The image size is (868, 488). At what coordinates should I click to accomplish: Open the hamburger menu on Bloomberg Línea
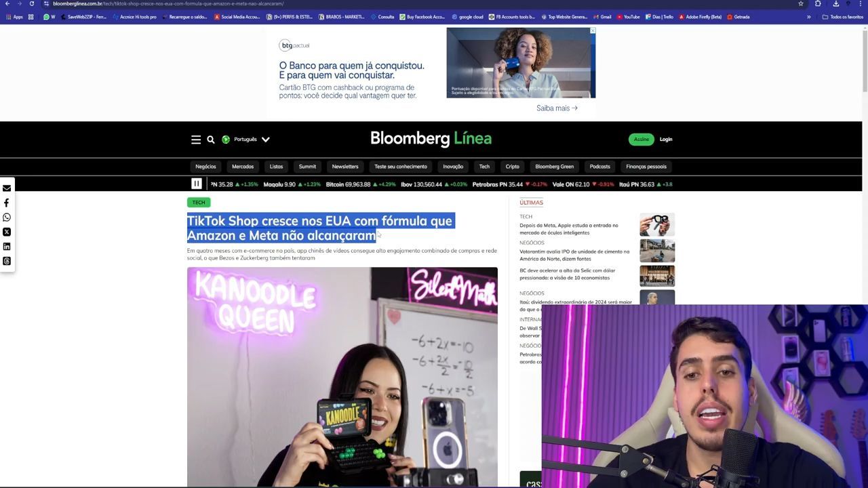tap(196, 140)
